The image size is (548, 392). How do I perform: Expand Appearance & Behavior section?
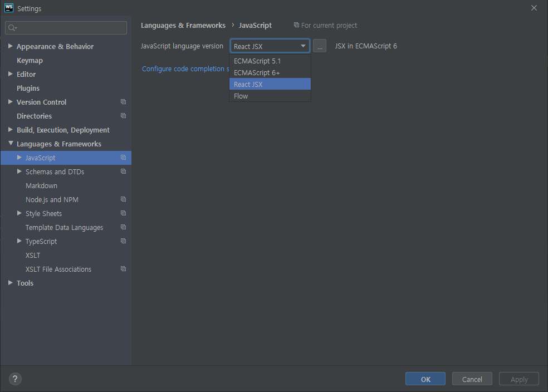click(11, 46)
